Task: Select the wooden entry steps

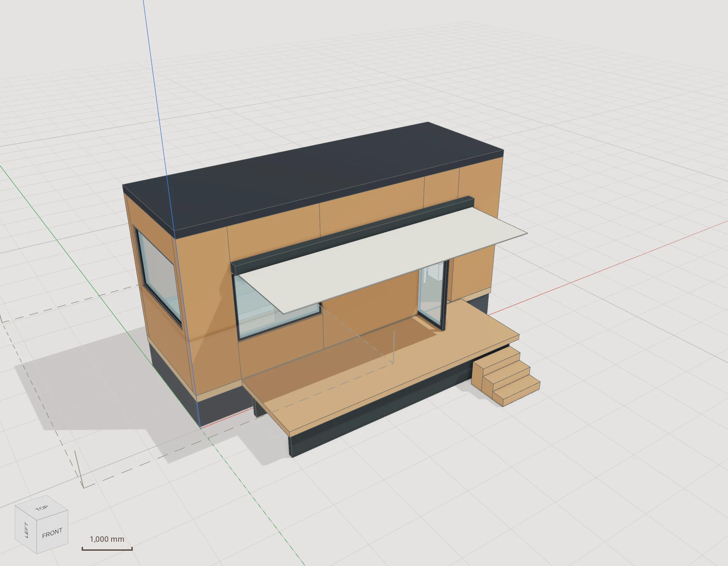Action: coord(506,377)
